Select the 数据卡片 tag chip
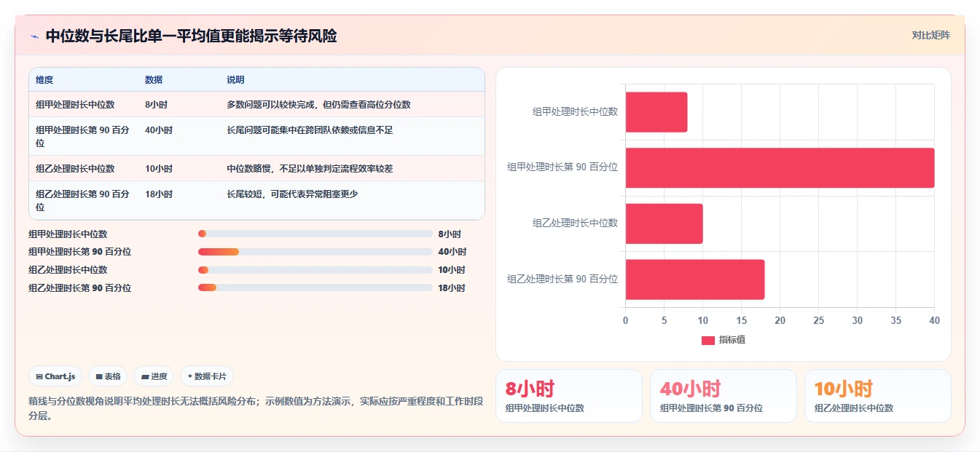This screenshot has width=980, height=452. tap(207, 376)
